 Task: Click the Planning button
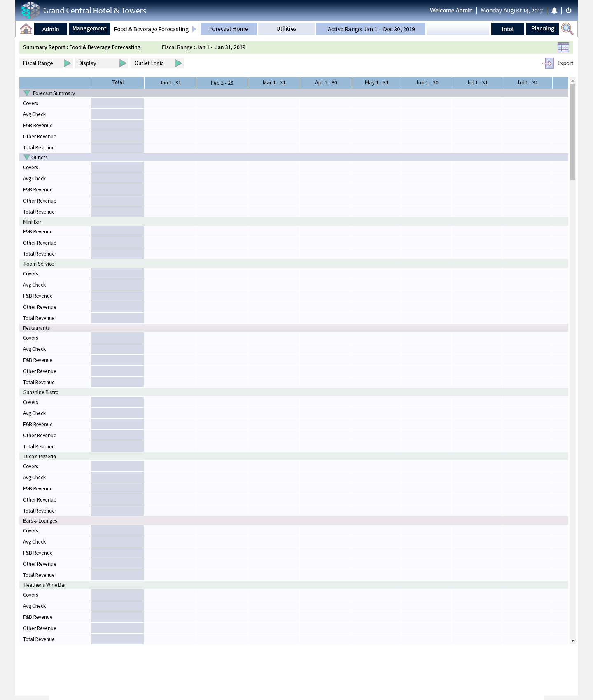[542, 29]
